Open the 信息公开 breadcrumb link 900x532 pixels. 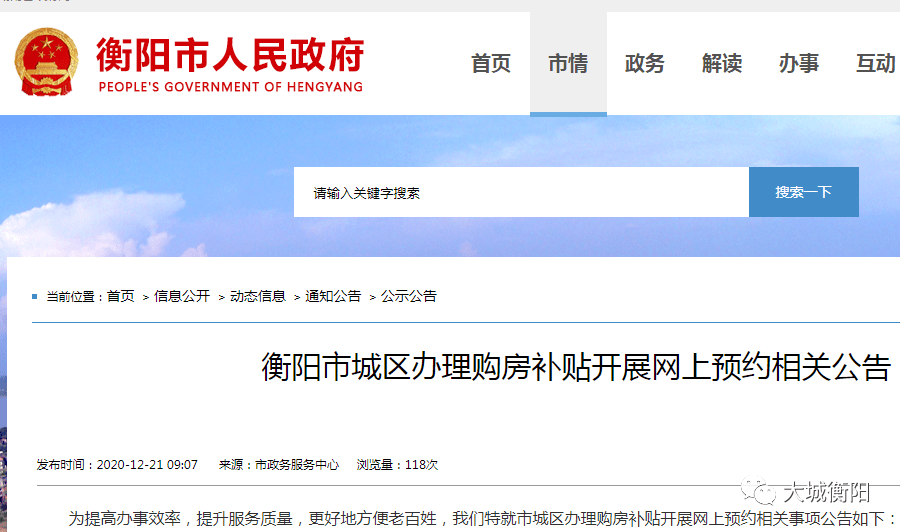pos(182,296)
